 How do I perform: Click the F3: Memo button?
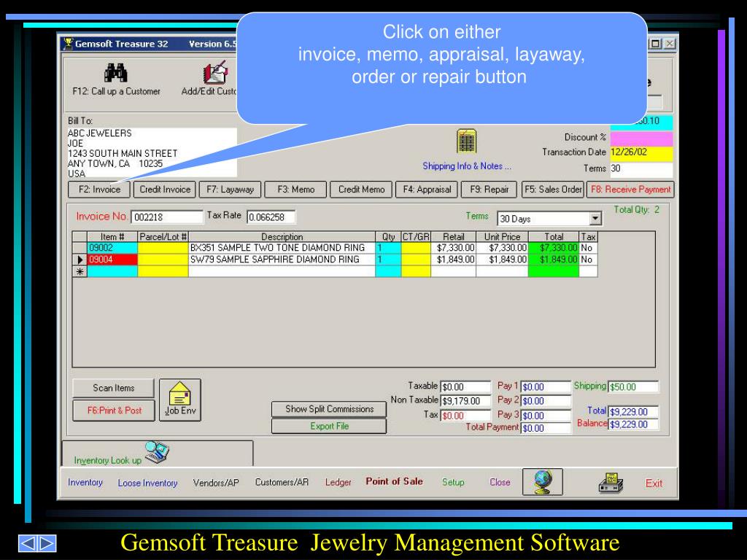tap(296, 190)
